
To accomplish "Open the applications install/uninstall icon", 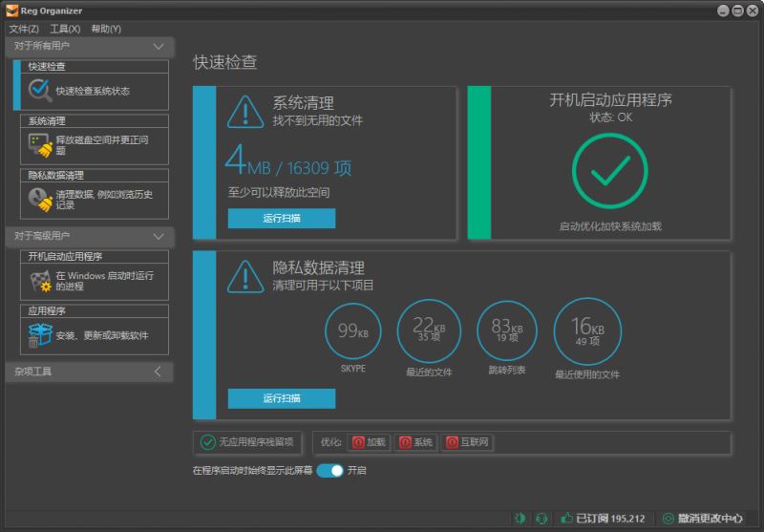I will (39, 335).
